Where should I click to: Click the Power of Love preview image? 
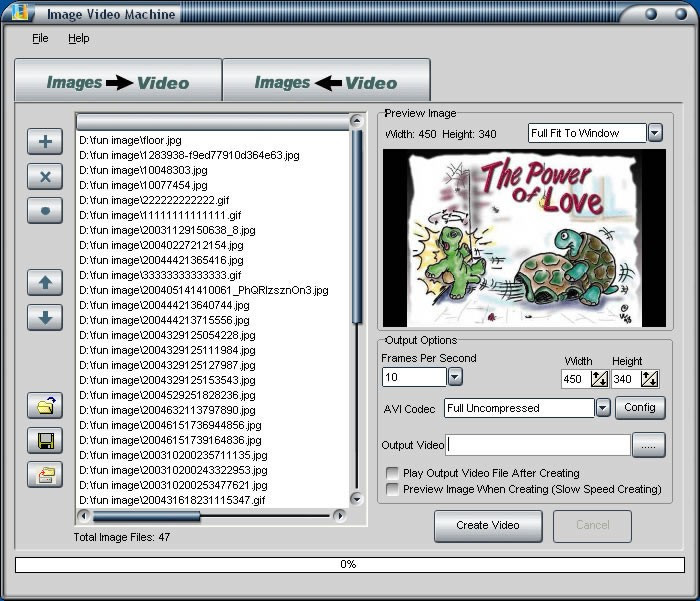click(524, 238)
